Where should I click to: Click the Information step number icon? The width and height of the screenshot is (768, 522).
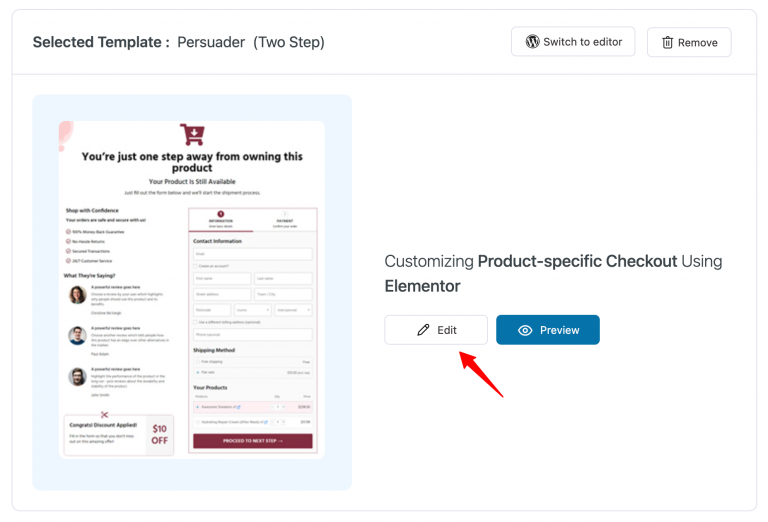pos(221,214)
